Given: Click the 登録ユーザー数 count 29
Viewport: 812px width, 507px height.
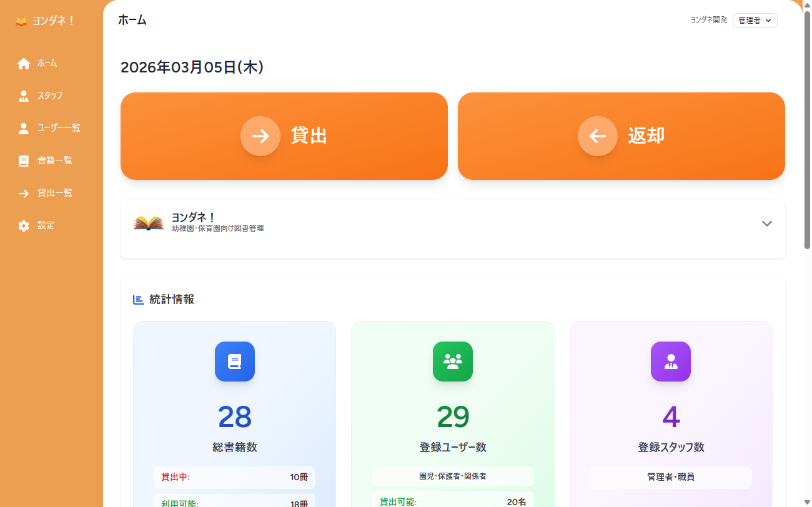Looking at the screenshot, I should point(452,417).
